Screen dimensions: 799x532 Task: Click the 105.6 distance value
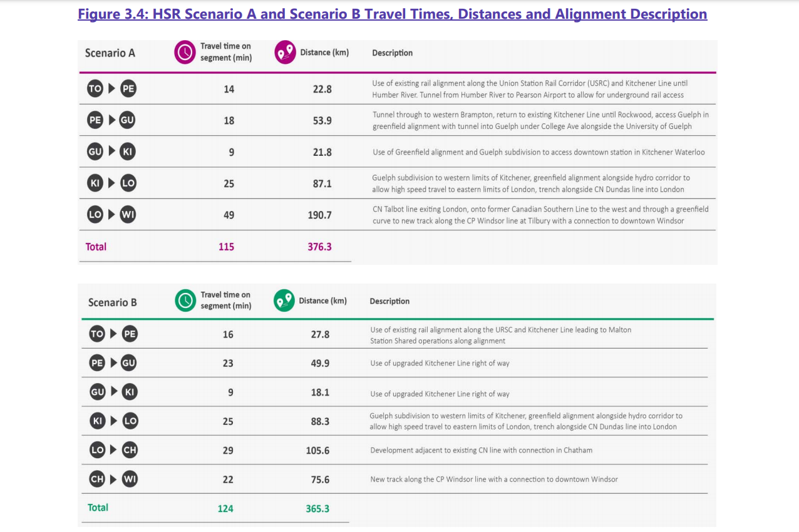(x=317, y=451)
